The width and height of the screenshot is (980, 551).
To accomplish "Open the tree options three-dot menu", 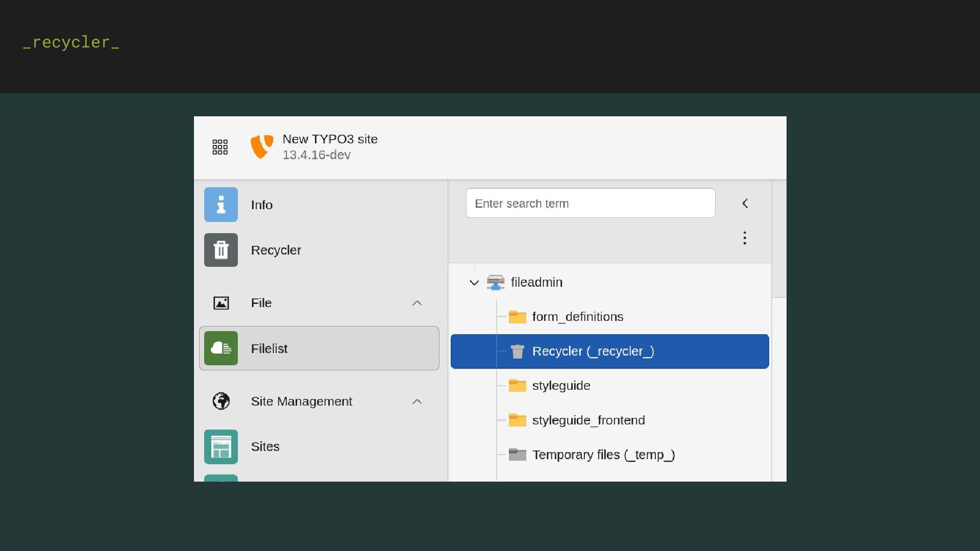I will [745, 238].
